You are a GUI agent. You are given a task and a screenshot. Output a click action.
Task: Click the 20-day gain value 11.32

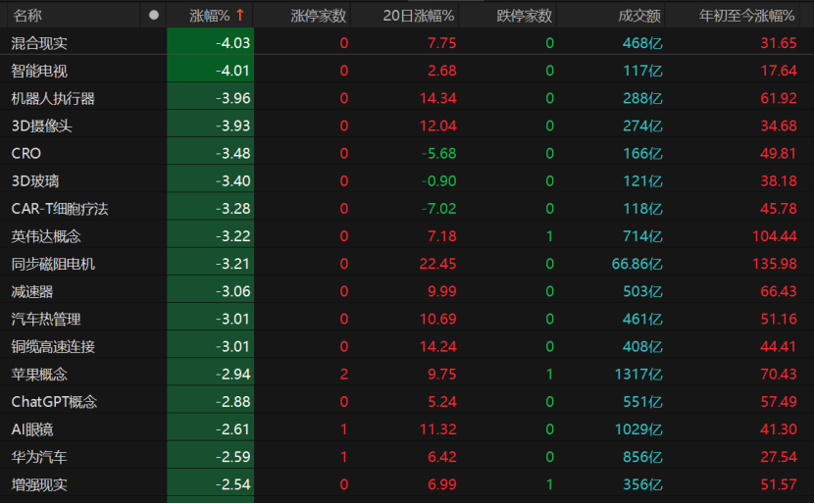coord(438,429)
